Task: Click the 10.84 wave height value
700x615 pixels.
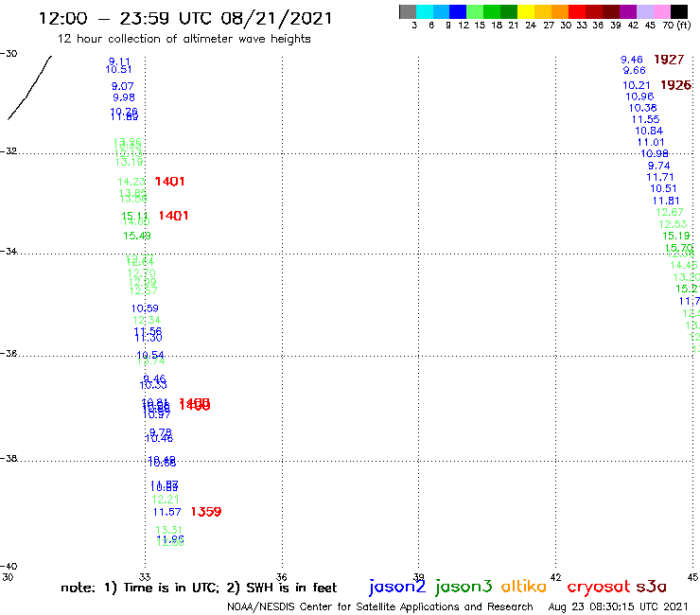Action: [649, 131]
